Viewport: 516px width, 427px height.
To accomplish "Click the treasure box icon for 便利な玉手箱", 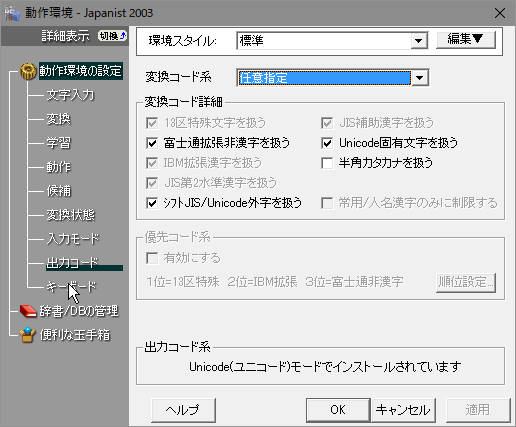I will point(28,335).
